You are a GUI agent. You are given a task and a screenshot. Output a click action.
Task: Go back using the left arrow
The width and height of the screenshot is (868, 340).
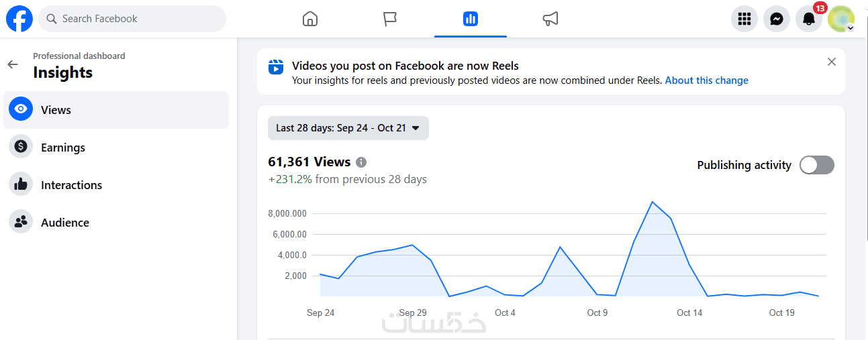click(13, 64)
